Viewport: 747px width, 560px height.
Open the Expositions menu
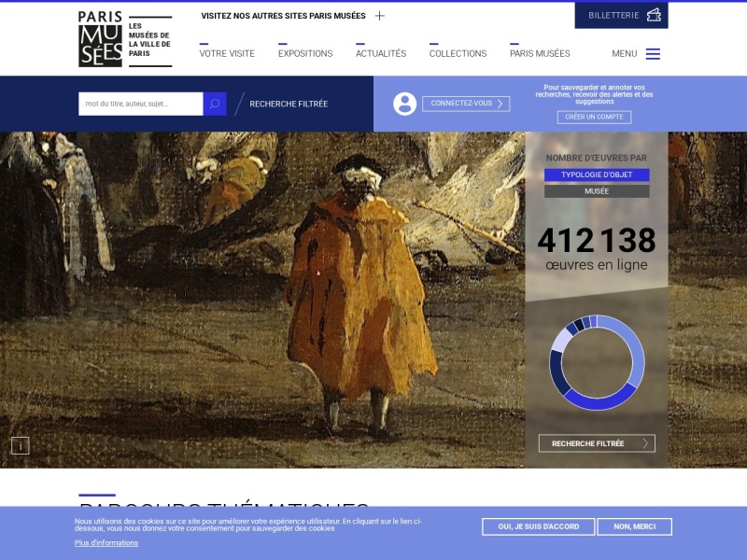(x=305, y=53)
